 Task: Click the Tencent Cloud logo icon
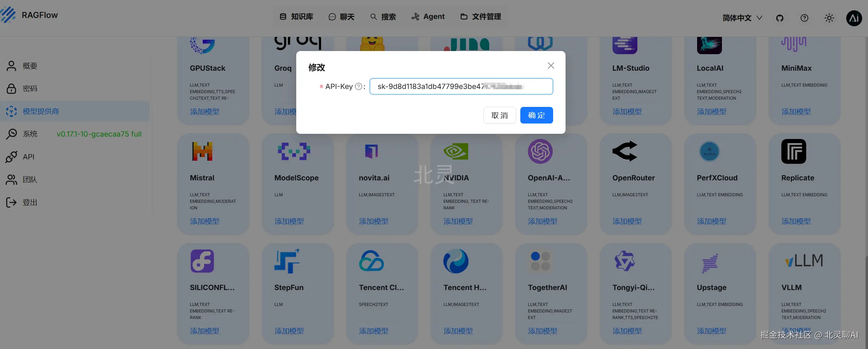pyautogui.click(x=372, y=261)
